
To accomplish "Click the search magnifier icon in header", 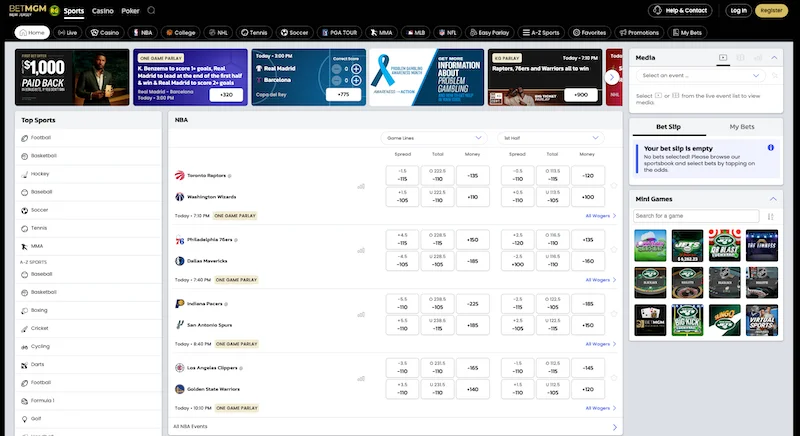I will pyautogui.click(x=151, y=11).
